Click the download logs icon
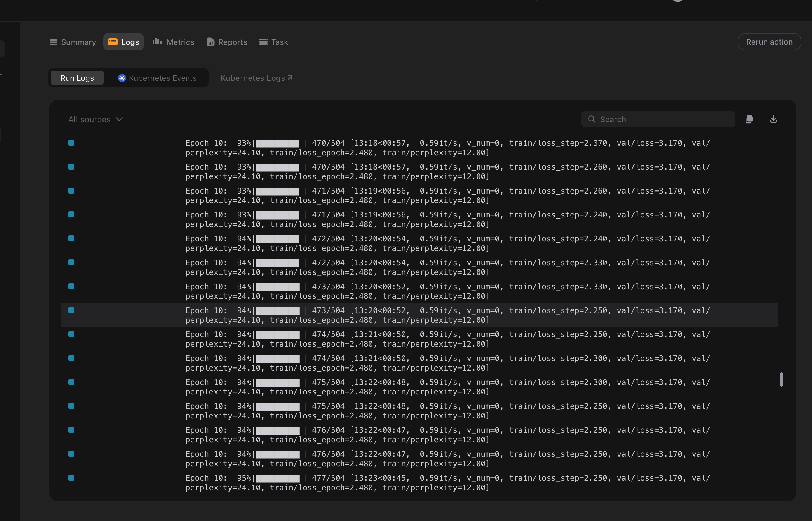Image resolution: width=812 pixels, height=521 pixels. click(773, 119)
